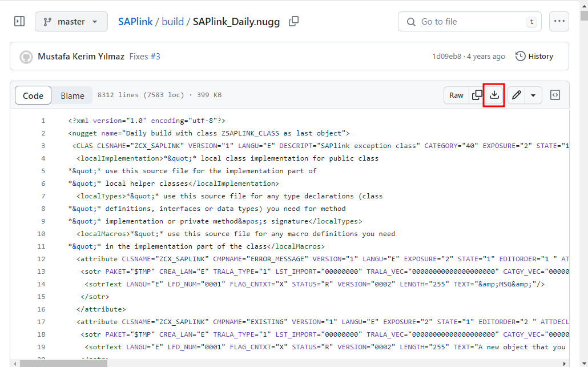Copy raw file contents

[477, 95]
